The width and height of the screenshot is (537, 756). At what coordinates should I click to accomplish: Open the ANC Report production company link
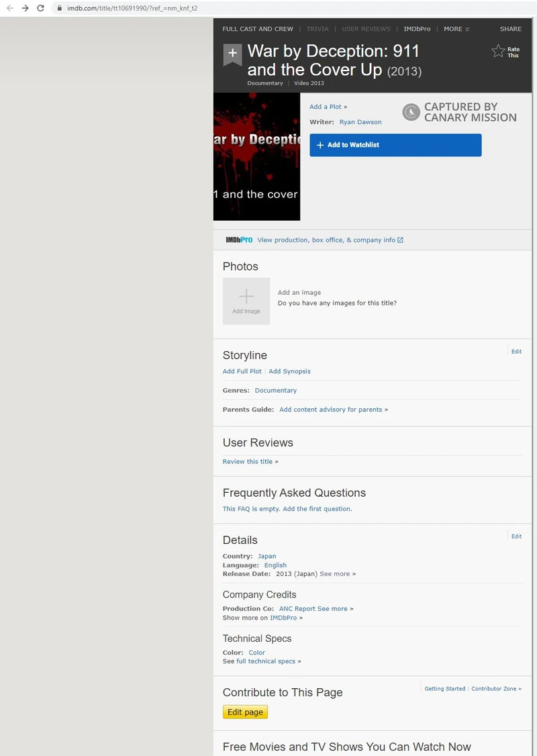click(x=297, y=608)
